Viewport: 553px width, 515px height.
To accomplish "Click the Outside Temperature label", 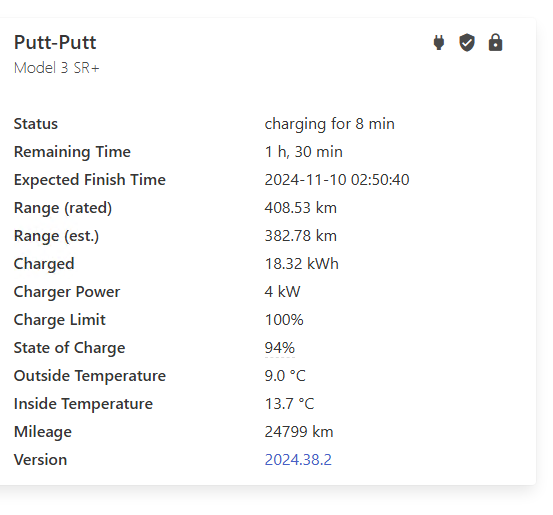I will pos(90,376).
